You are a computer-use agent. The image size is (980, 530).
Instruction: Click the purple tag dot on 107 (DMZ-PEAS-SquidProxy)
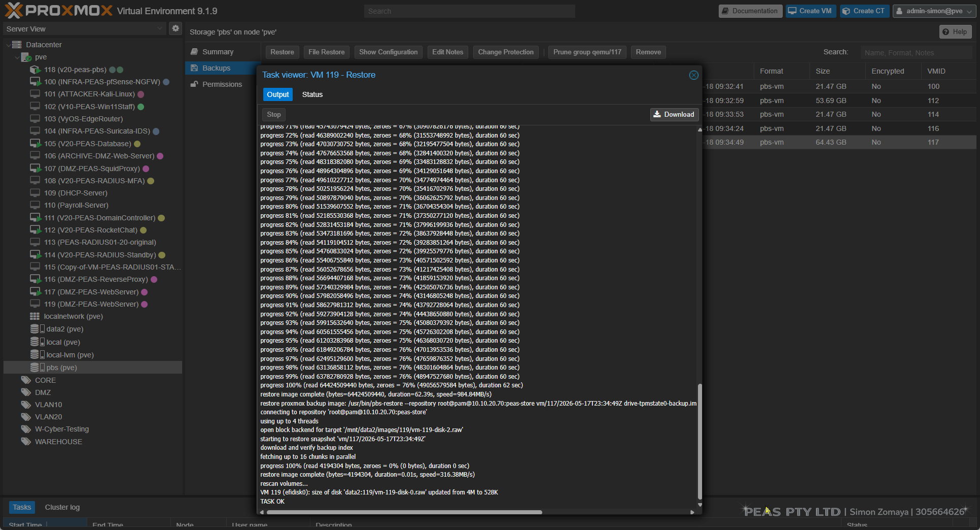click(146, 169)
